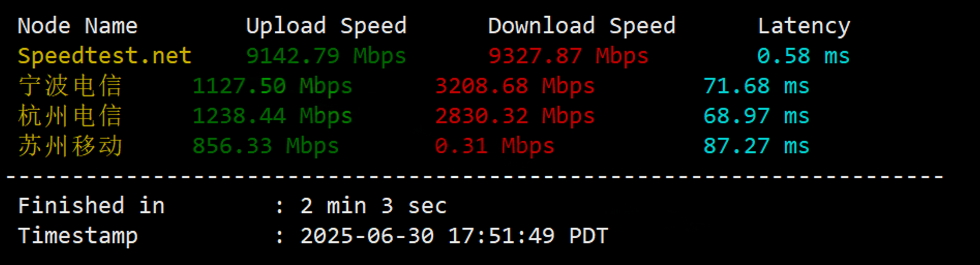The width and height of the screenshot is (980, 265).
Task: Click the 87.27 ms latency value
Action: pyautogui.click(x=756, y=146)
